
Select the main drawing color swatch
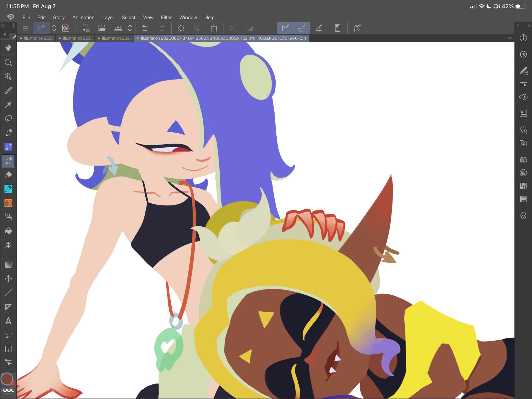pos(6,379)
